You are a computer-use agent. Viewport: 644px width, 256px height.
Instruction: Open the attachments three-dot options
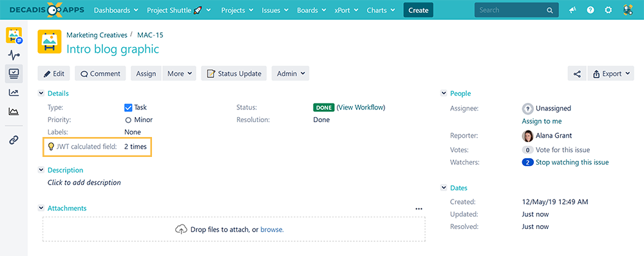click(419, 208)
